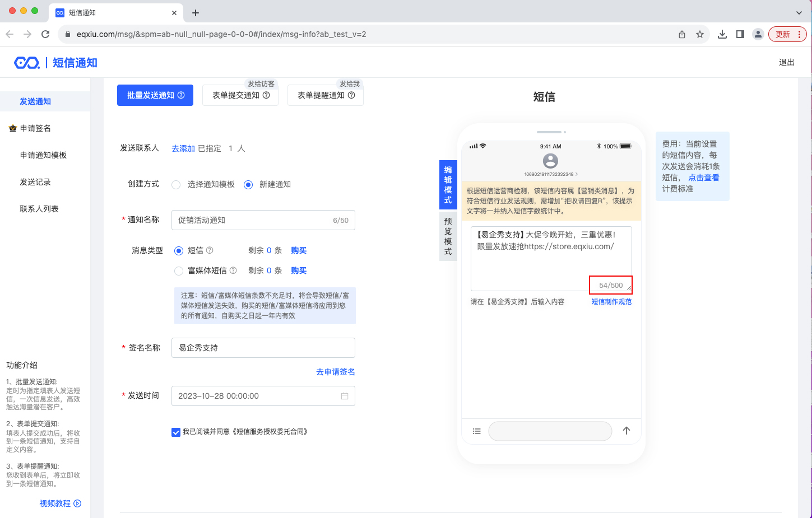Image resolution: width=812 pixels, height=518 pixels.
Task: Click help icon next to 短信 type
Action: coord(210,250)
